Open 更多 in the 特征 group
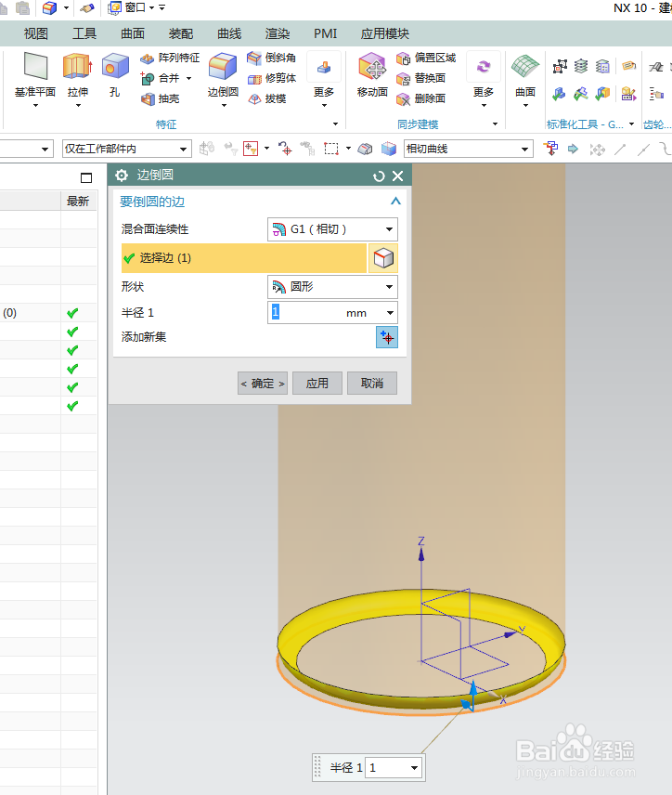 tap(324, 80)
